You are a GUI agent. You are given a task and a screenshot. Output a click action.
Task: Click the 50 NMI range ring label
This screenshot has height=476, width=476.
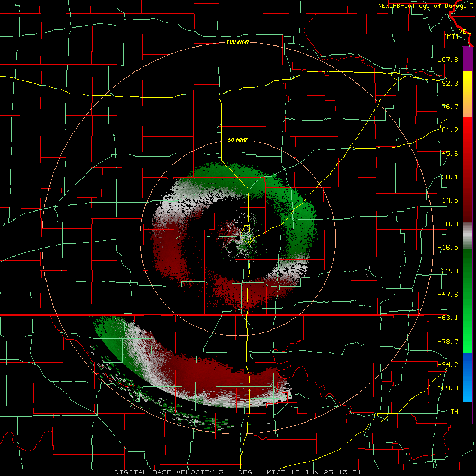click(237, 140)
